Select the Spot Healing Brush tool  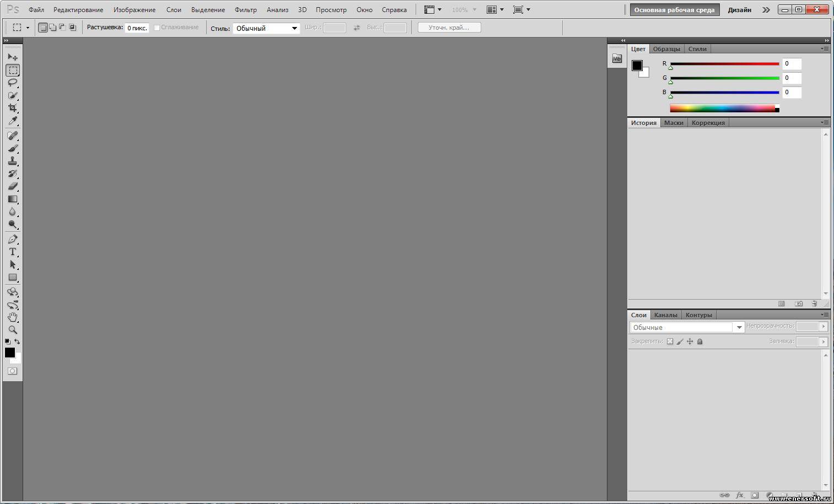(13, 136)
